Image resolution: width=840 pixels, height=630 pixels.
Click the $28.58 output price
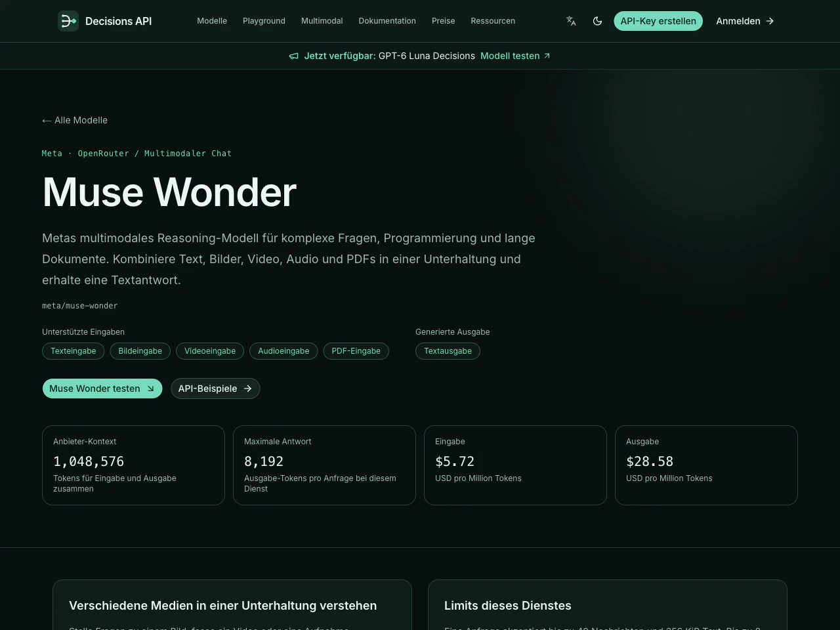click(x=650, y=461)
